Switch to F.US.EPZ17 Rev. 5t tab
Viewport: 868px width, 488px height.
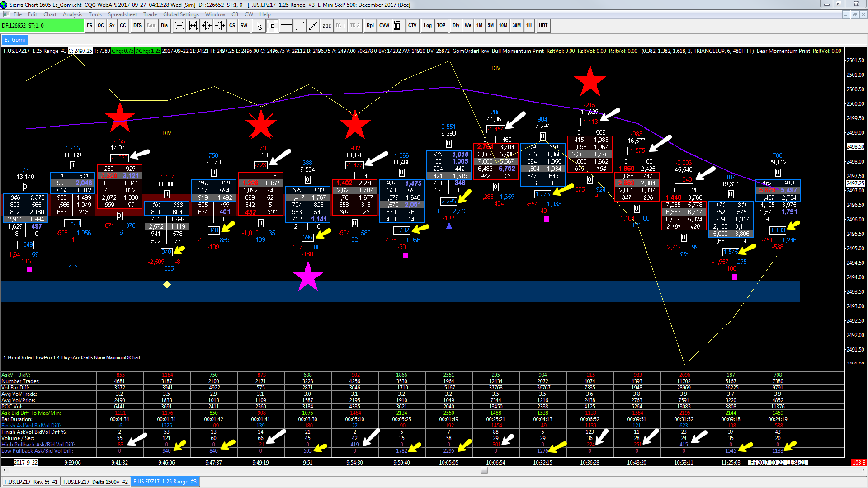[31, 482]
